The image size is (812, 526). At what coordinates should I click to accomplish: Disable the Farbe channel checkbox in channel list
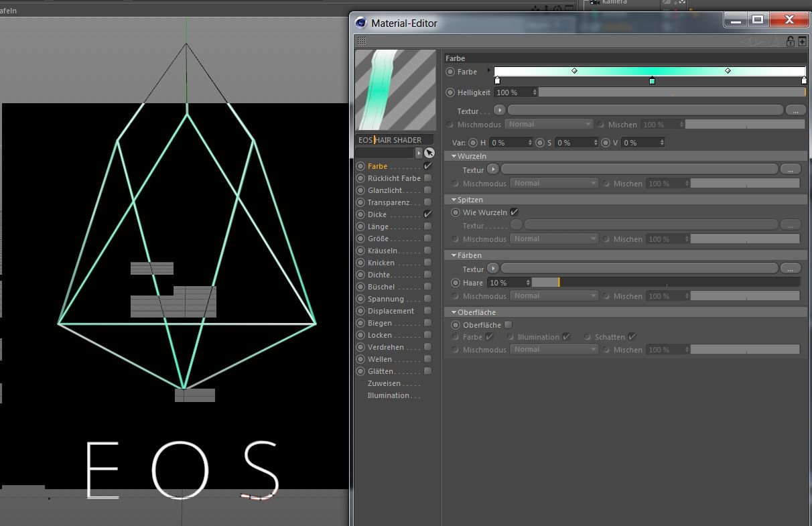pos(427,166)
